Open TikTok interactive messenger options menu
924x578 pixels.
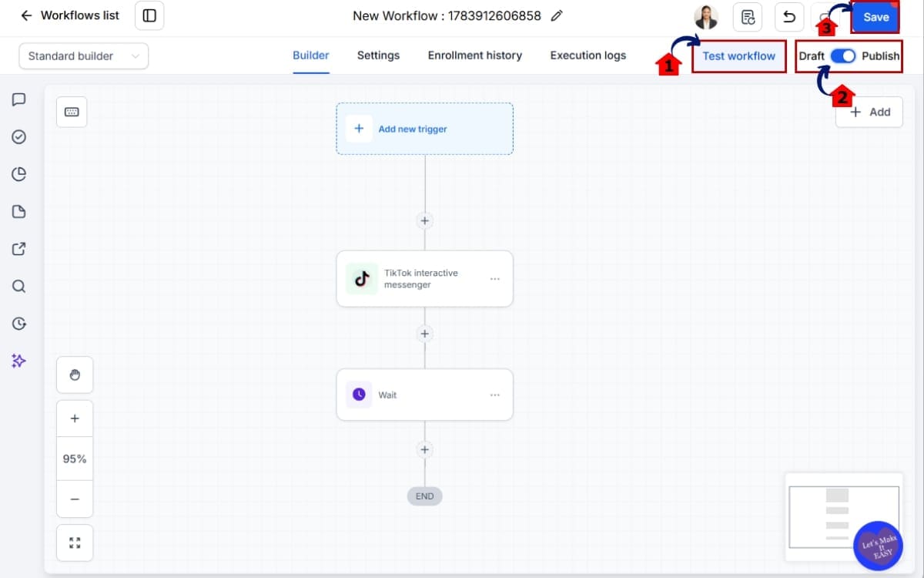(495, 279)
